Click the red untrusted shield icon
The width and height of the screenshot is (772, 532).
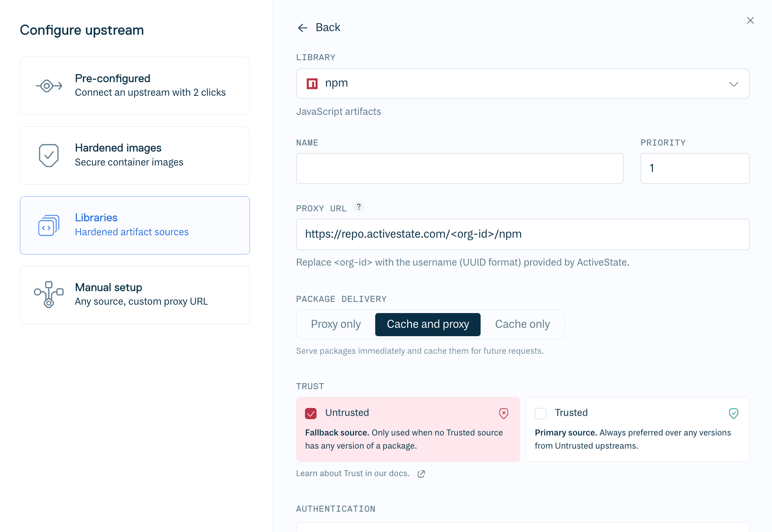point(504,413)
